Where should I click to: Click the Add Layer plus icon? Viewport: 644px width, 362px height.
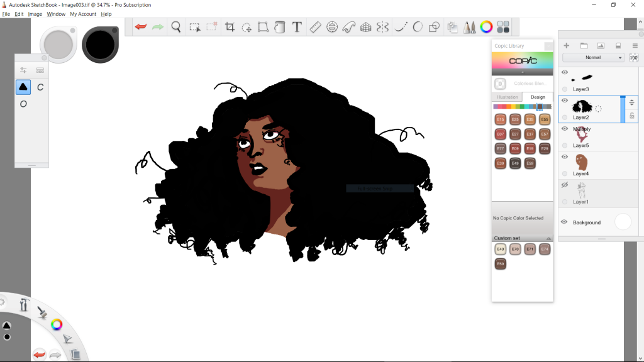567,45
